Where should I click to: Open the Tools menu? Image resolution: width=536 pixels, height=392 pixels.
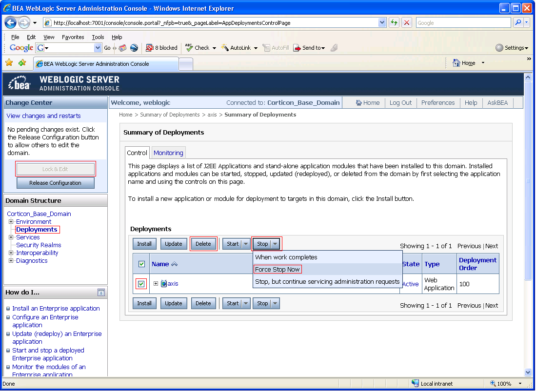point(98,37)
